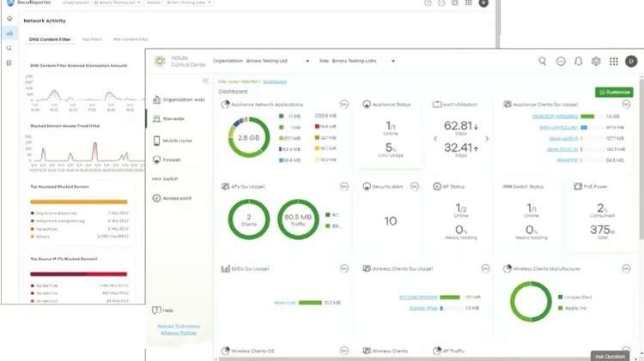The height and width of the screenshot is (361, 644).
Task: Open search icon in SecuReporter sidebar
Action: 9,48
